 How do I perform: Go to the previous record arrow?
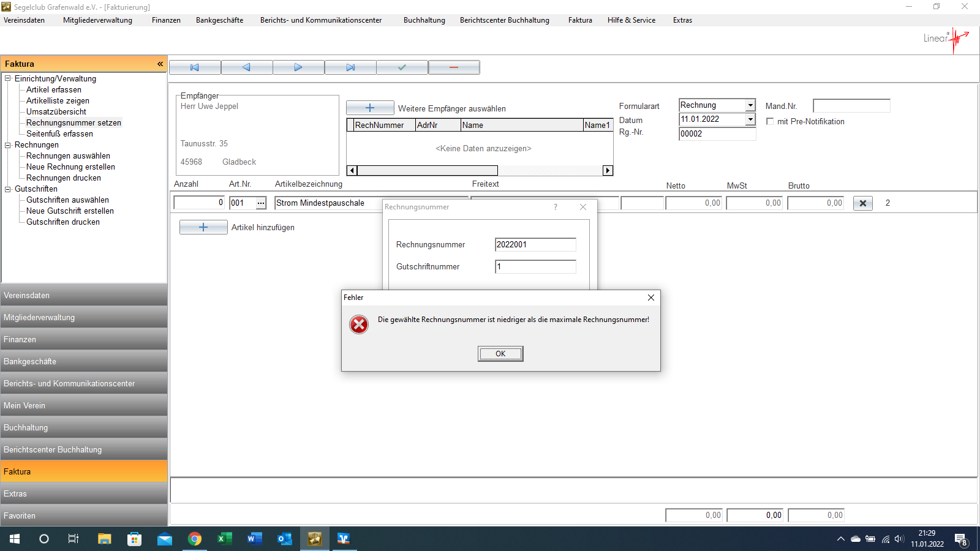click(x=246, y=67)
